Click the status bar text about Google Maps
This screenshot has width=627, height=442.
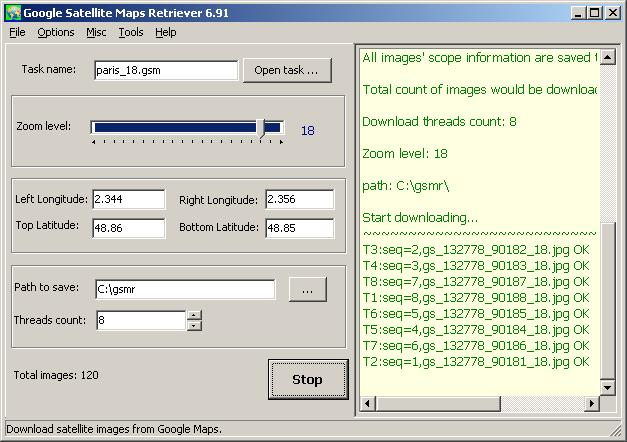114,429
